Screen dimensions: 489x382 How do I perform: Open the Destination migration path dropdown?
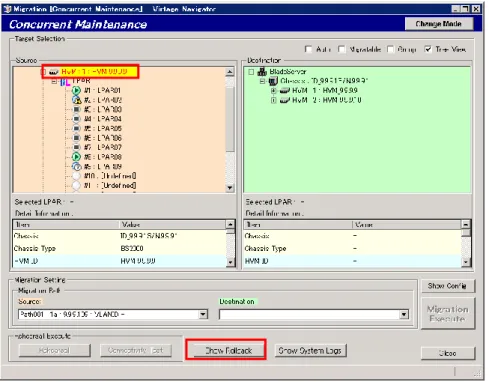[x=404, y=314]
